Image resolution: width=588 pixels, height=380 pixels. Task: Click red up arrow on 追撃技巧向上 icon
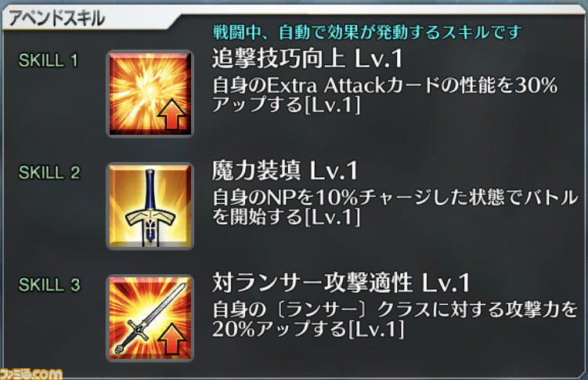pos(171,114)
